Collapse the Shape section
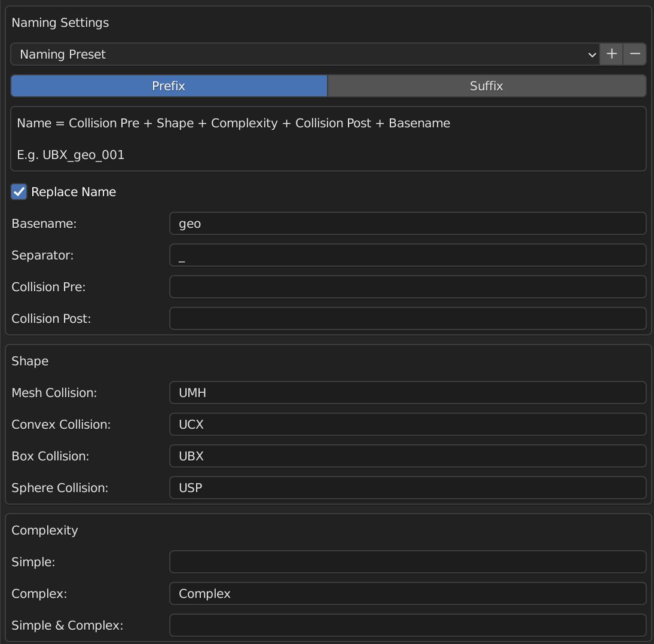Screen dimensions: 654x644 pyautogui.click(x=30, y=361)
